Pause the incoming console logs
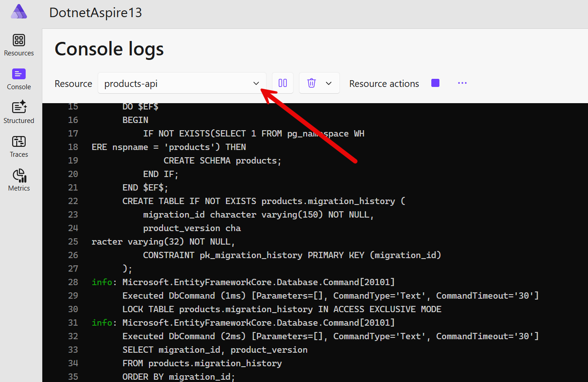 tap(283, 83)
